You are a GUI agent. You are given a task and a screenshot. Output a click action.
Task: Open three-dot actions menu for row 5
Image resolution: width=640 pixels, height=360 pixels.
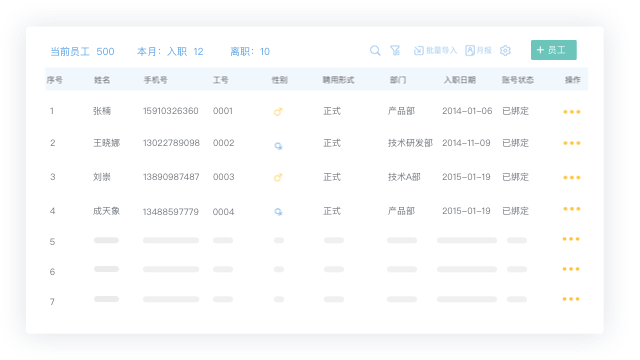click(571, 239)
